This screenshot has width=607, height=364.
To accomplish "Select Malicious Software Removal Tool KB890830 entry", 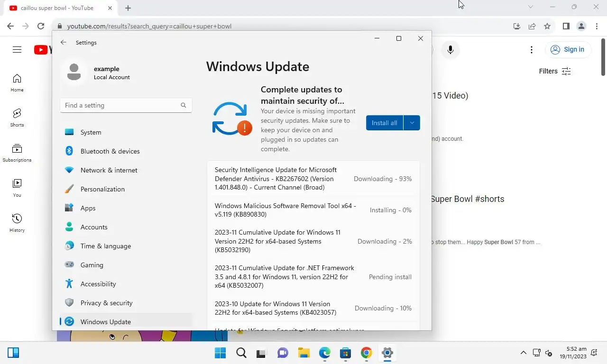I will click(313, 210).
